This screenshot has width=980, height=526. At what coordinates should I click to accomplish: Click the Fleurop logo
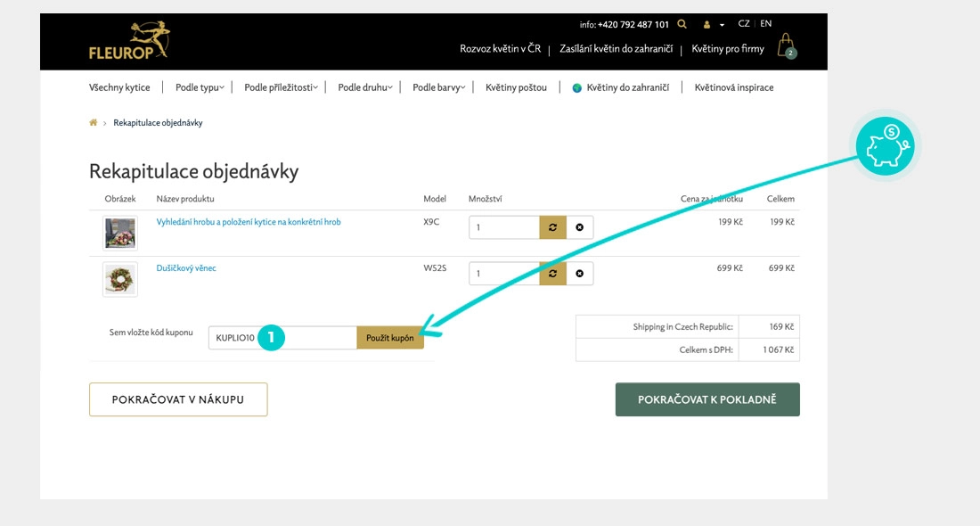pyautogui.click(x=129, y=40)
